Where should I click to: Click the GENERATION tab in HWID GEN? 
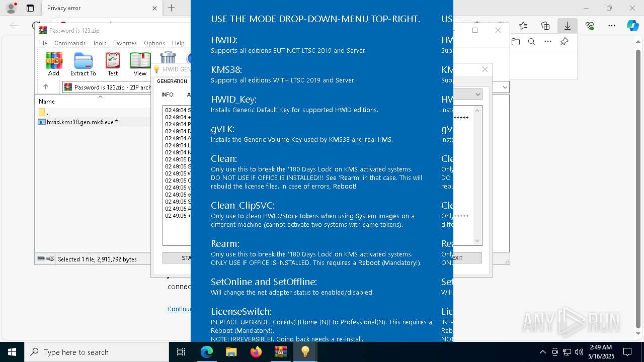tap(172, 81)
